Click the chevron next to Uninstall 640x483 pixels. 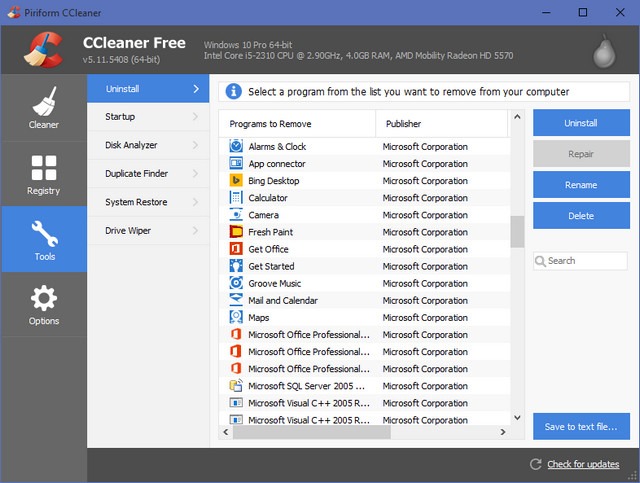click(196, 89)
